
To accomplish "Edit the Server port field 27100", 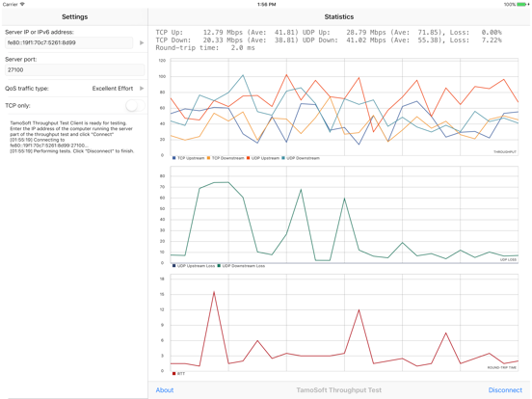I will tap(74, 70).
